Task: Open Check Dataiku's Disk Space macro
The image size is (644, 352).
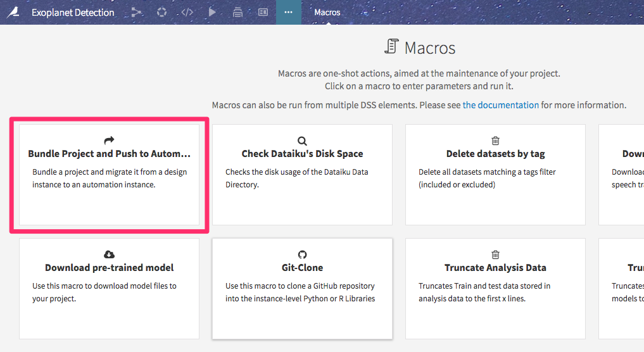Action: coord(302,175)
